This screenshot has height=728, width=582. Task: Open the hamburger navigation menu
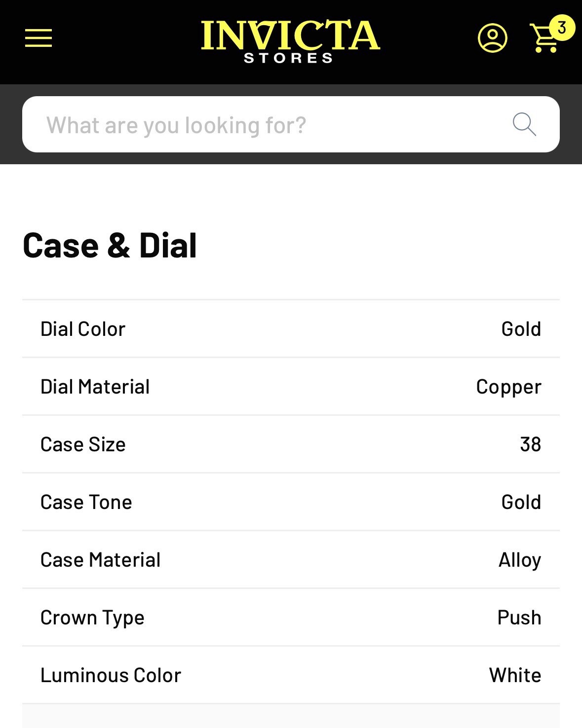[39, 38]
